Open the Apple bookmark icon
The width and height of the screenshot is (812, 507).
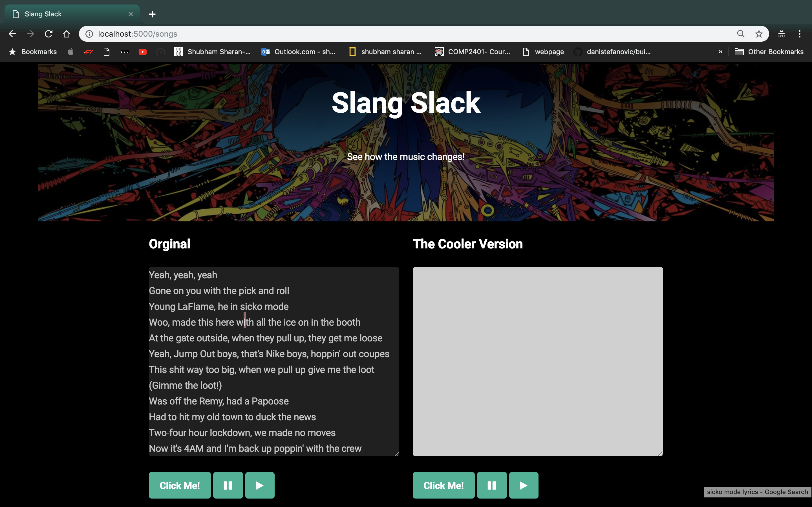click(x=70, y=52)
